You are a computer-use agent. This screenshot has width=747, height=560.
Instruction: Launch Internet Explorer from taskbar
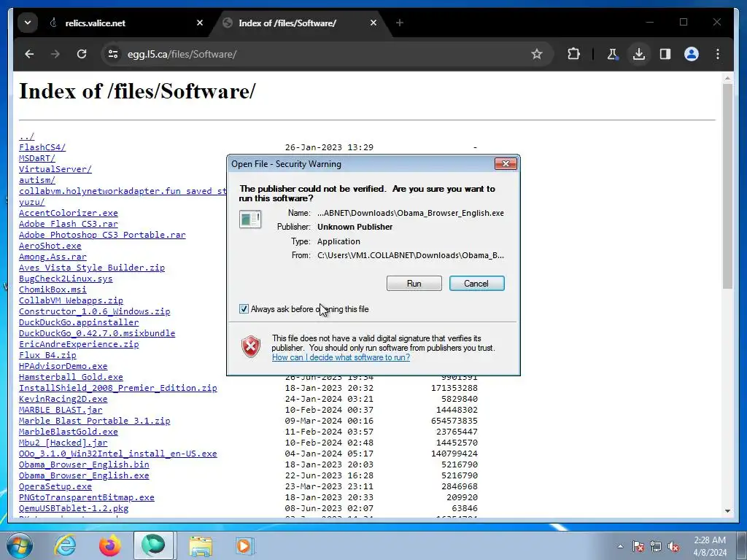tap(65, 545)
